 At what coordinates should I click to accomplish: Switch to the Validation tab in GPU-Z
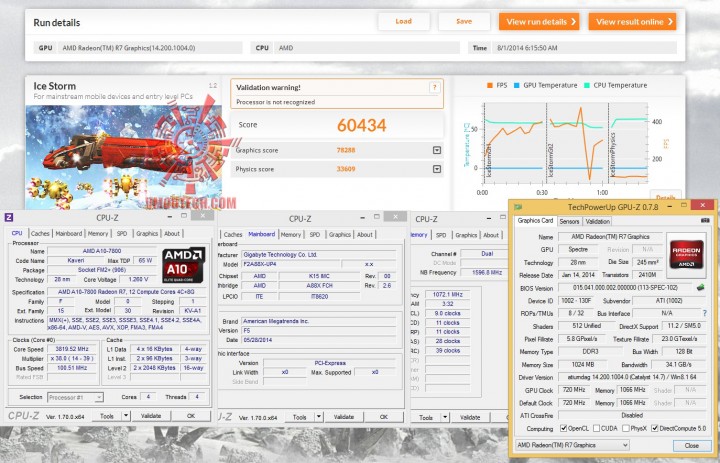click(597, 221)
